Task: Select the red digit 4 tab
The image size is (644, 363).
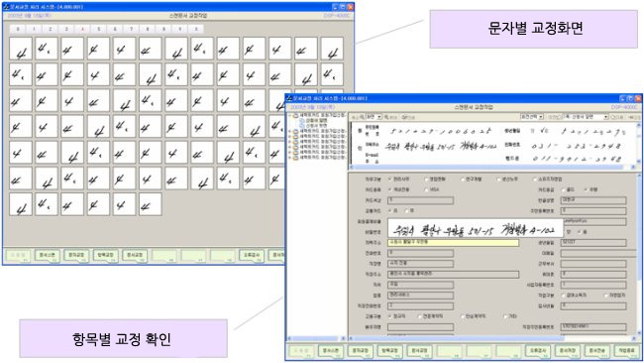Action: 82,29
